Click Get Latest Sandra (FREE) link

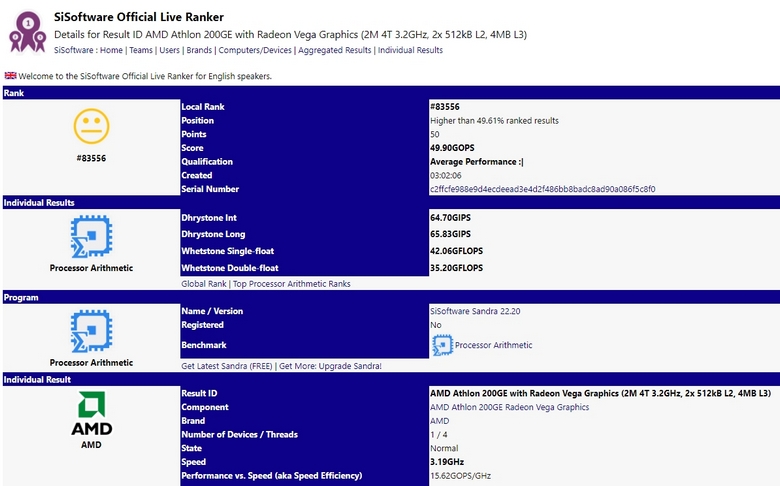point(227,366)
